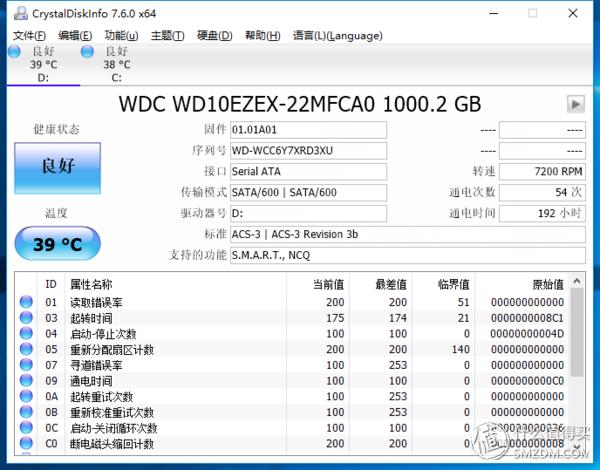The width and height of the screenshot is (600, 470).
Task: Click the next disk arrow button
Action: [576, 104]
